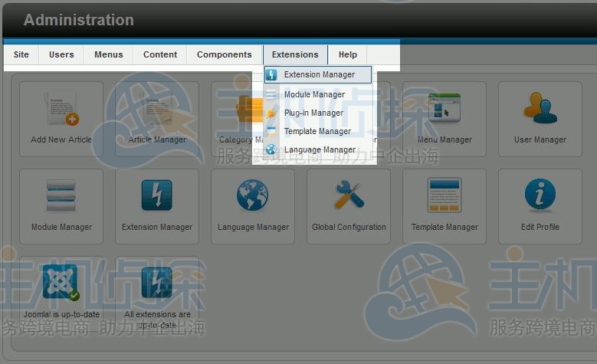Open the Category Manager folder icon
Viewport: 597px width, 364px height.
click(x=249, y=109)
